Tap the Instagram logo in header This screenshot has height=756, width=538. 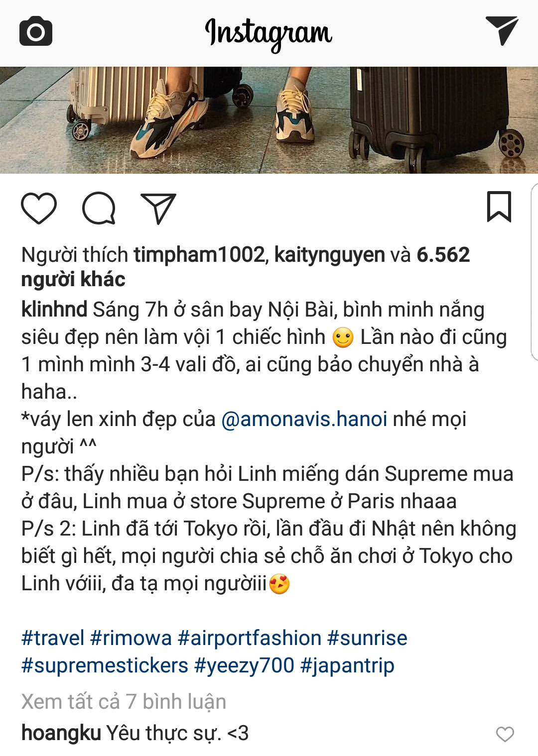tap(269, 32)
